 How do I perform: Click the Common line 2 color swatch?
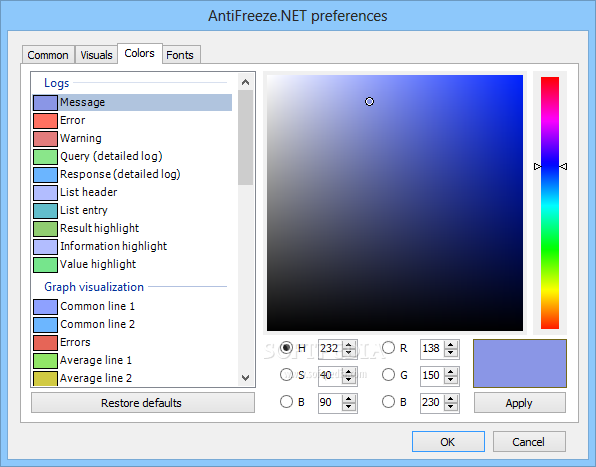click(x=45, y=325)
